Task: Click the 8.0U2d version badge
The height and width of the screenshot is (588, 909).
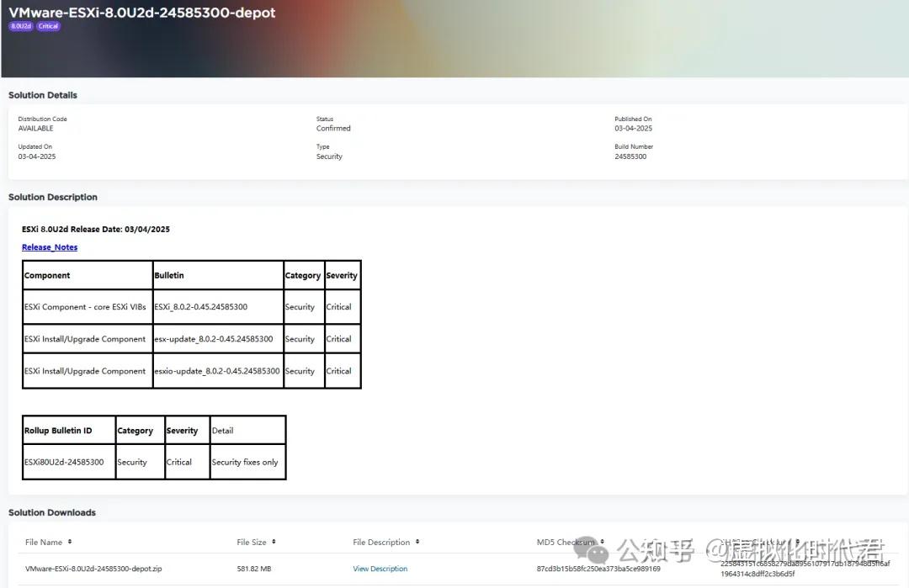Action: pyautogui.click(x=21, y=26)
